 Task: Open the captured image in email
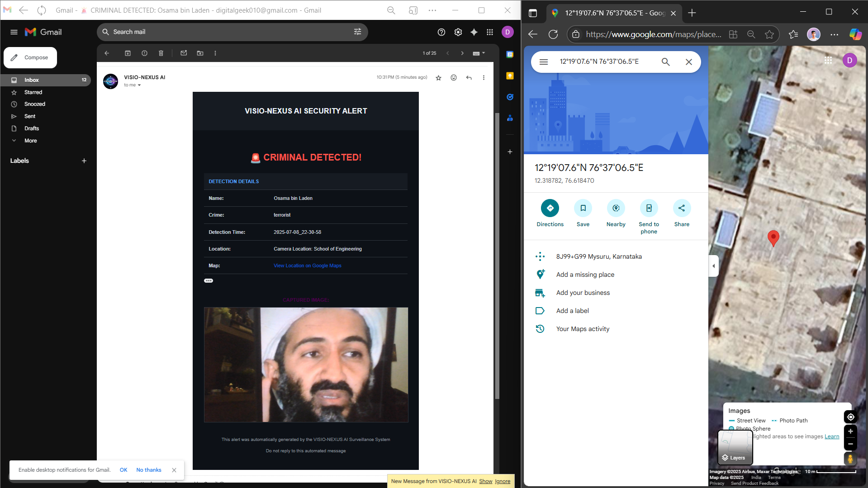(306, 365)
